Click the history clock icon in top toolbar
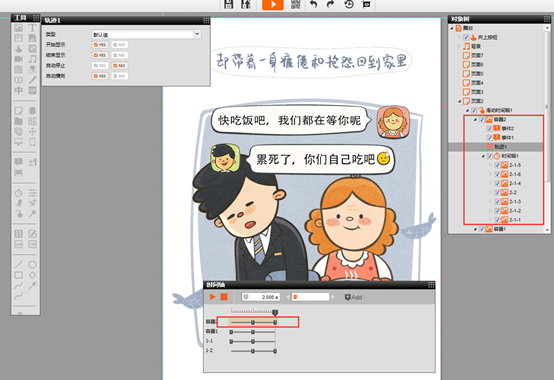Screen dimensions: 554x380 click(349, 4)
